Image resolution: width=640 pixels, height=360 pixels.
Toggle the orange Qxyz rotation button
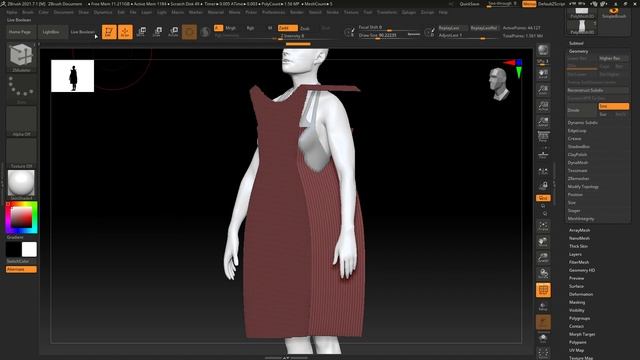pyautogui.click(x=543, y=198)
